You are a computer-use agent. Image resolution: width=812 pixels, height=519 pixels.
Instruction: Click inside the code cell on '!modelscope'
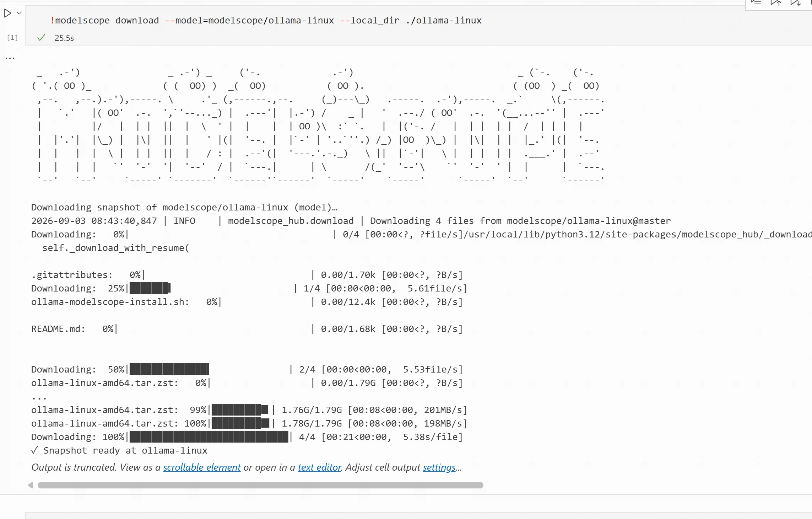tap(80, 20)
